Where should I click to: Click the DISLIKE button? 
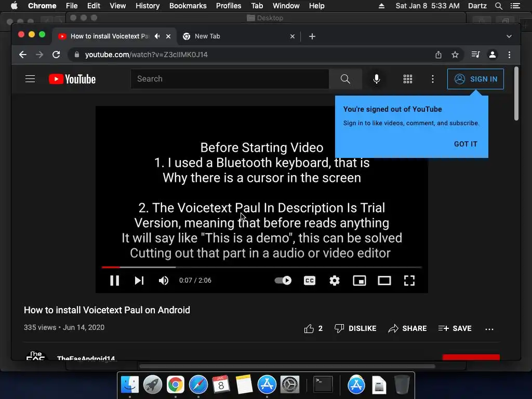(x=355, y=328)
